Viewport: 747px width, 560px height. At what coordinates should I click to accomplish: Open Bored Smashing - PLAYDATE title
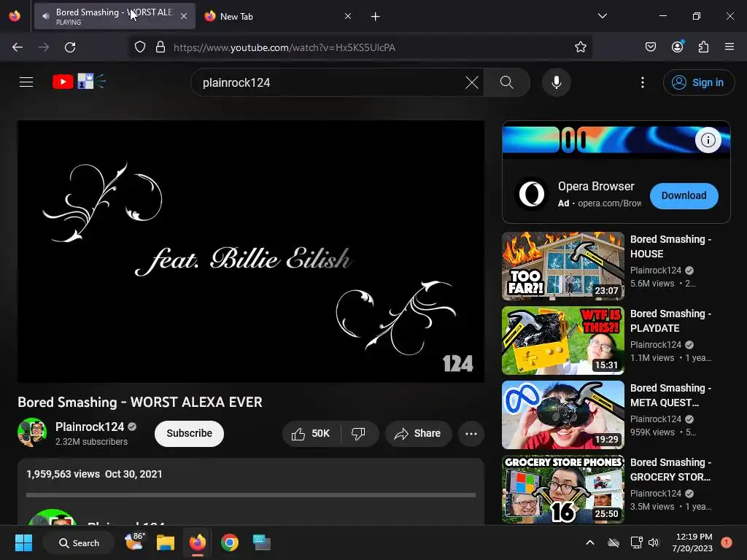(670, 321)
